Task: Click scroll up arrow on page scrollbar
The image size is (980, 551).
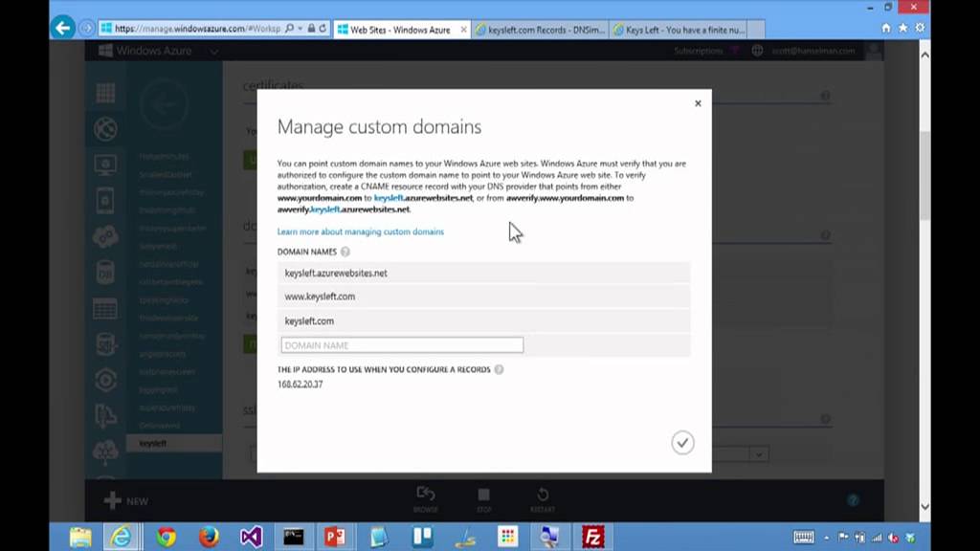Action: [925, 55]
